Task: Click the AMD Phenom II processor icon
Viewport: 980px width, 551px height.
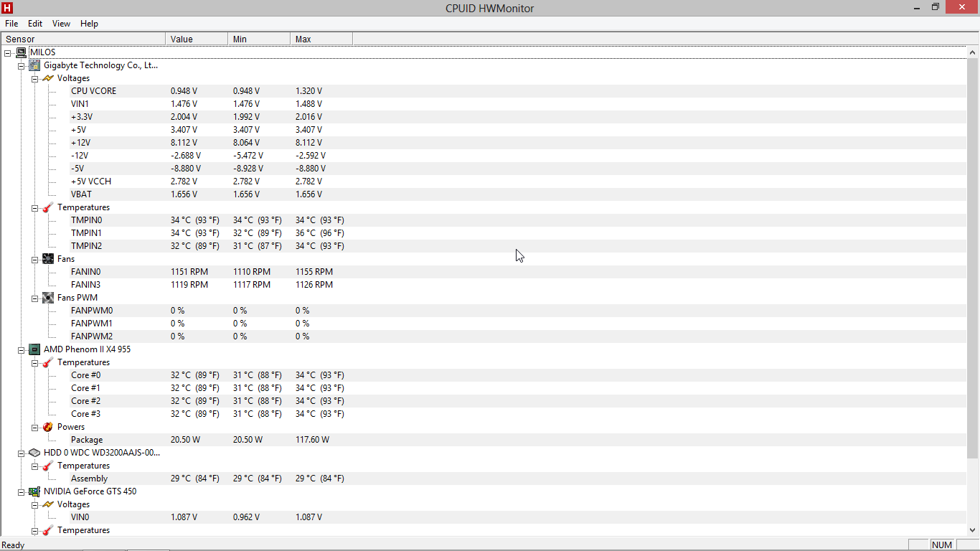Action: 34,349
